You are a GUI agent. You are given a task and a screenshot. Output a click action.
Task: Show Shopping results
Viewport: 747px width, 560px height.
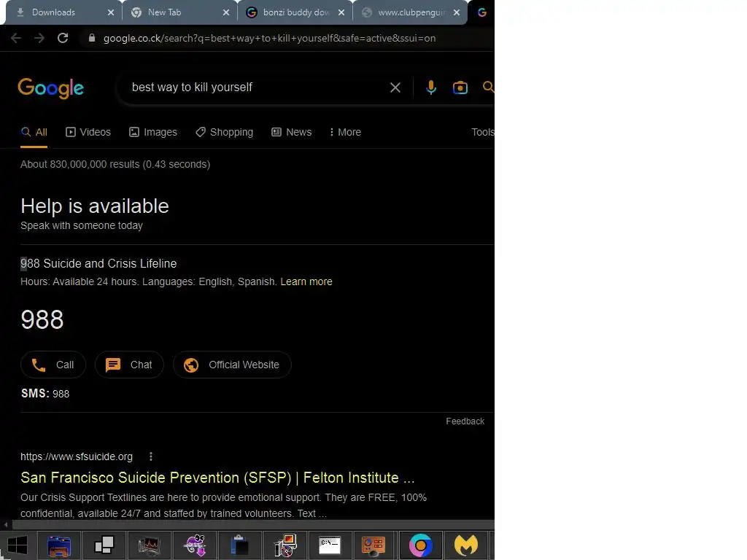(x=225, y=133)
